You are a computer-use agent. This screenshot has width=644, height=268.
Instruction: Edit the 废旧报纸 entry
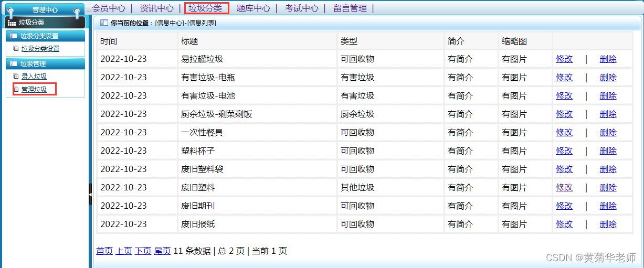[x=564, y=224]
